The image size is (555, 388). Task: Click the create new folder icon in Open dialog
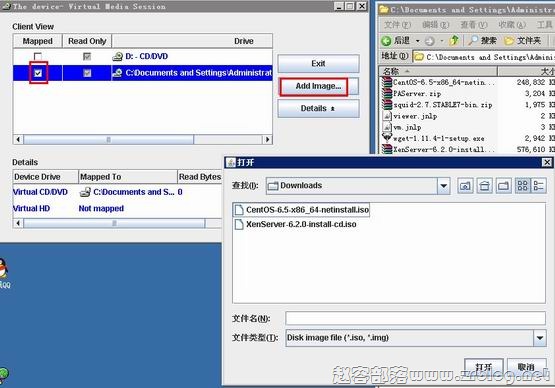click(x=503, y=186)
